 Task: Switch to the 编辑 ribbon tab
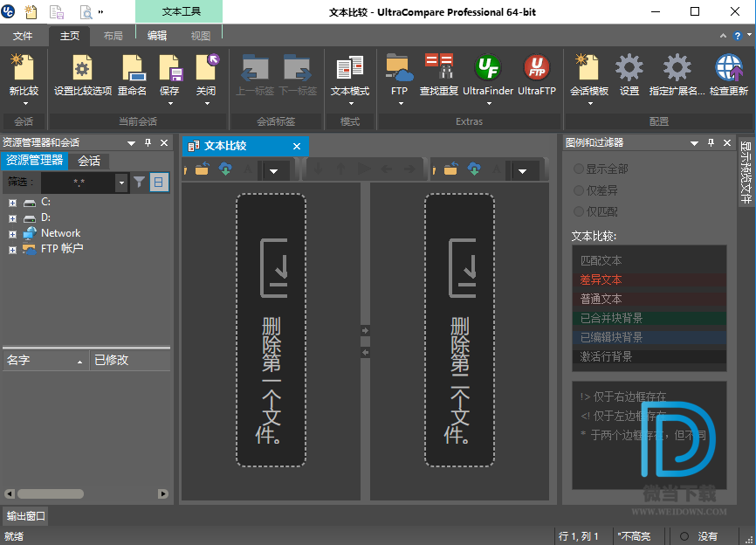156,36
